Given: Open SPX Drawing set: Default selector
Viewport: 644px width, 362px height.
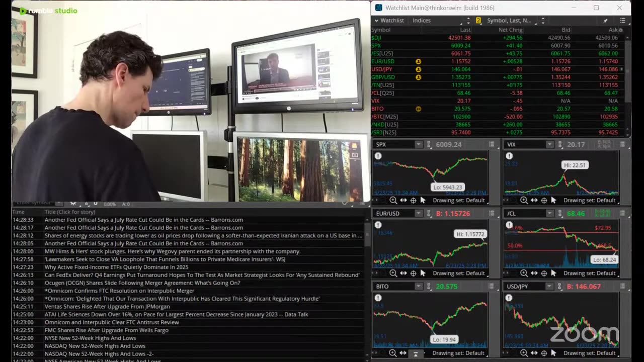Looking at the screenshot, I should (x=459, y=200).
